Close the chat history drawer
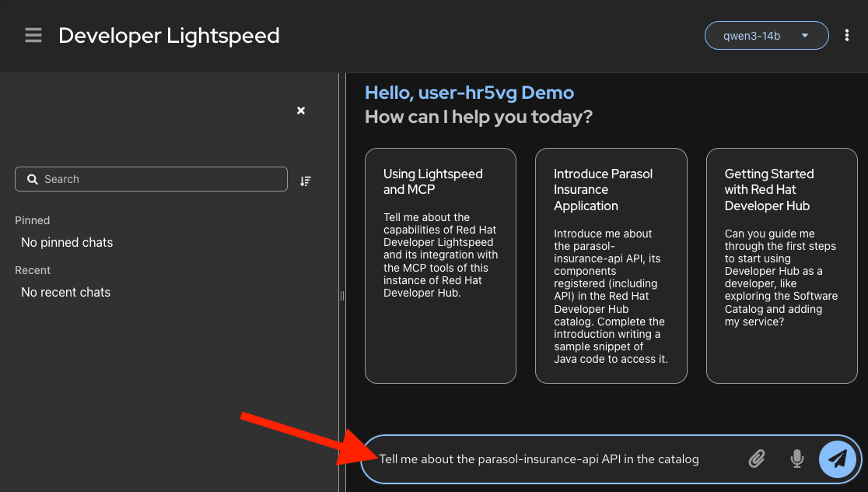Image resolution: width=868 pixels, height=492 pixels. pyautogui.click(x=300, y=111)
